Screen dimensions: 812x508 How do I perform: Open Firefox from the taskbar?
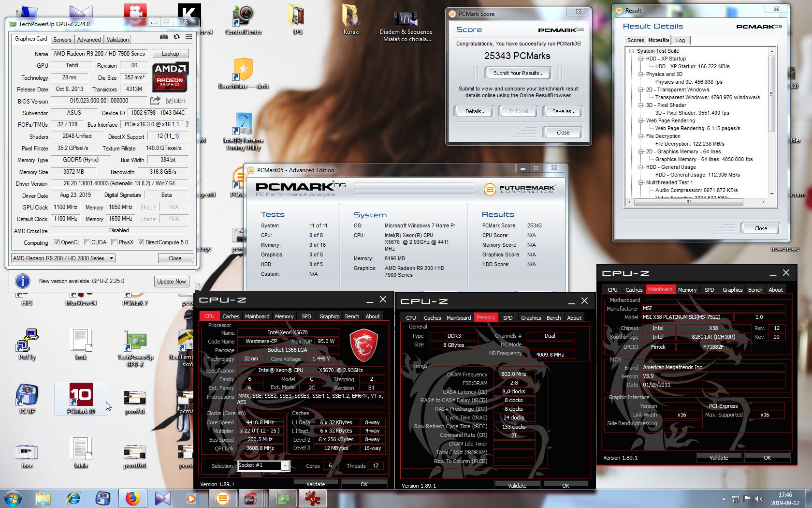pyautogui.click(x=132, y=498)
